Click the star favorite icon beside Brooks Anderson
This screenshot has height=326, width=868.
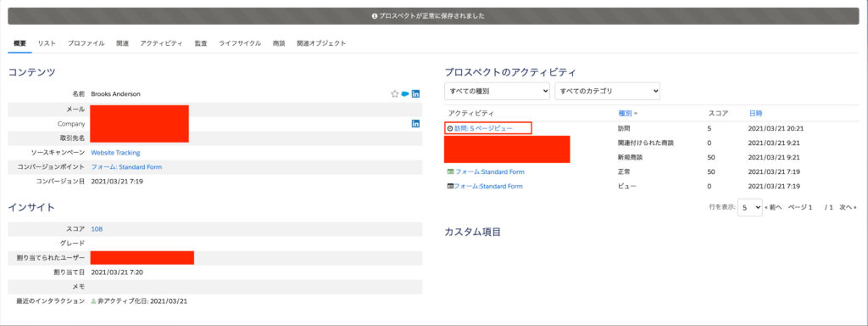(x=395, y=93)
